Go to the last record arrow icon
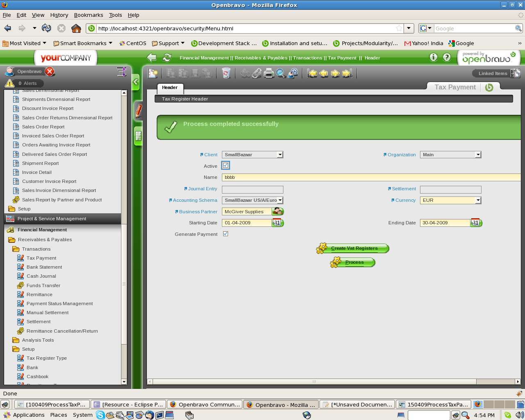525x420 pixels. click(347, 73)
